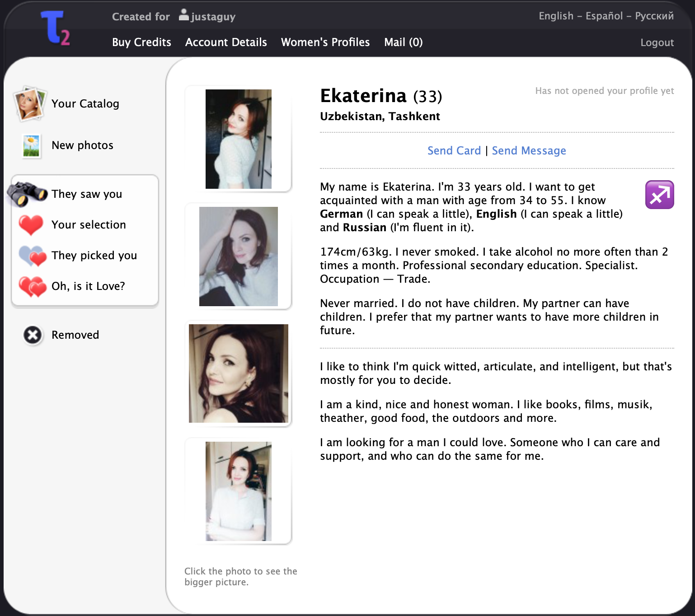695x616 pixels.
Task: Click the justaguy user name in header
Action: (x=212, y=17)
